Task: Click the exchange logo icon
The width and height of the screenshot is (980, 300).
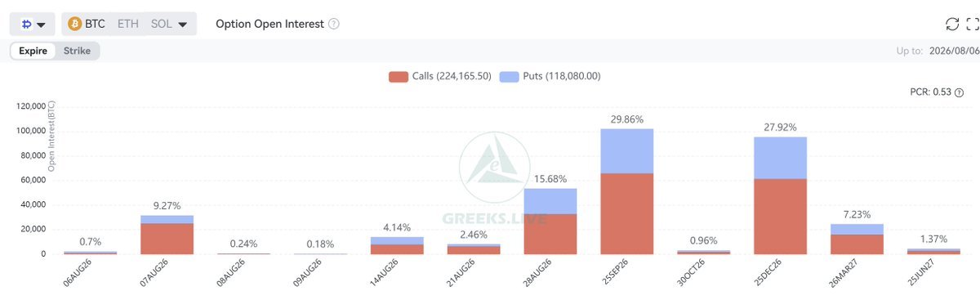Action: (25, 24)
